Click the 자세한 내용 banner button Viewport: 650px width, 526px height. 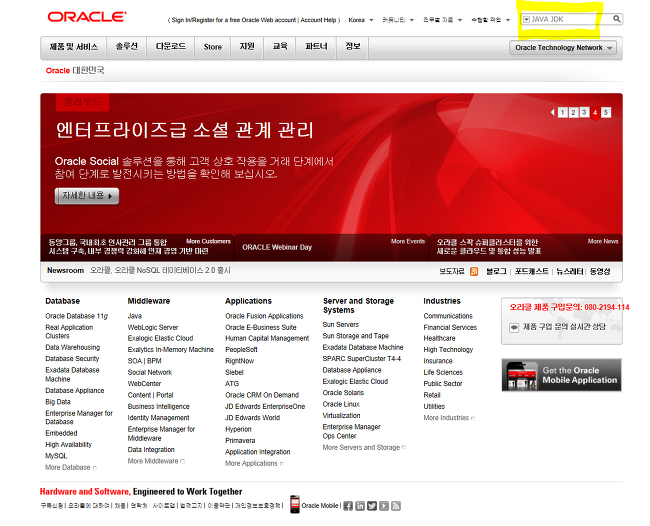[x=87, y=196]
